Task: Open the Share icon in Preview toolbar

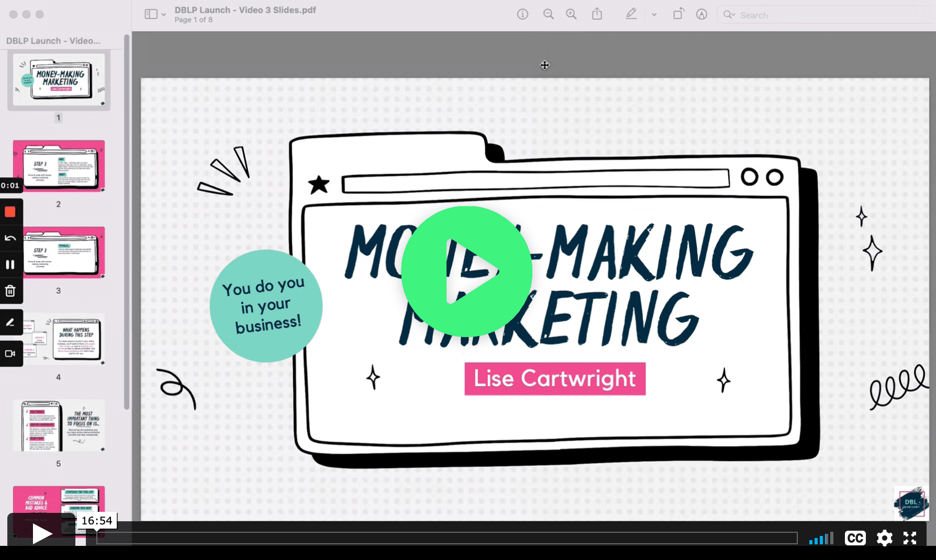Action: tap(597, 15)
